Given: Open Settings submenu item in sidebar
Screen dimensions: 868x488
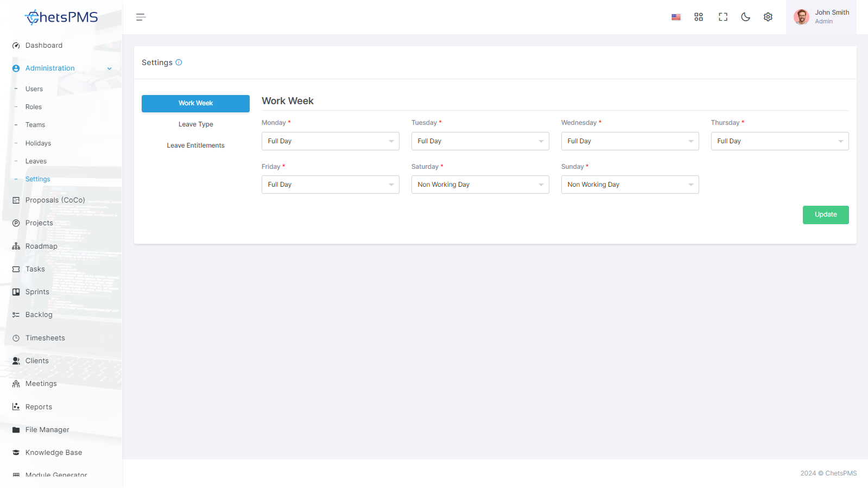Looking at the screenshot, I should tap(37, 179).
